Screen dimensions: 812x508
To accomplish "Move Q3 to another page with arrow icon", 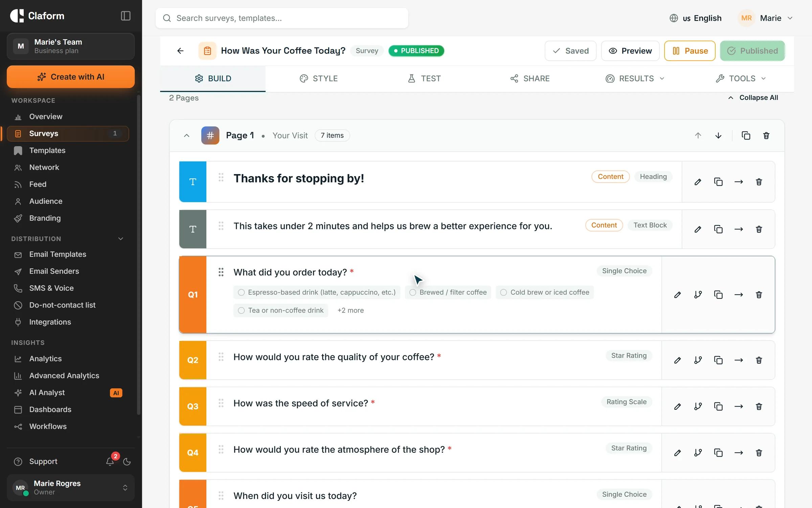I will pyautogui.click(x=739, y=406).
